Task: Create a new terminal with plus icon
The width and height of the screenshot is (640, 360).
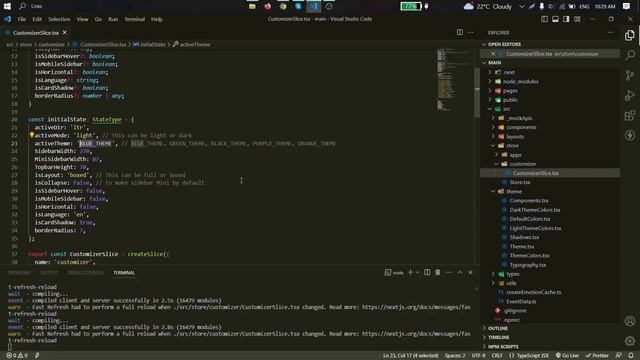Action: pos(410,272)
